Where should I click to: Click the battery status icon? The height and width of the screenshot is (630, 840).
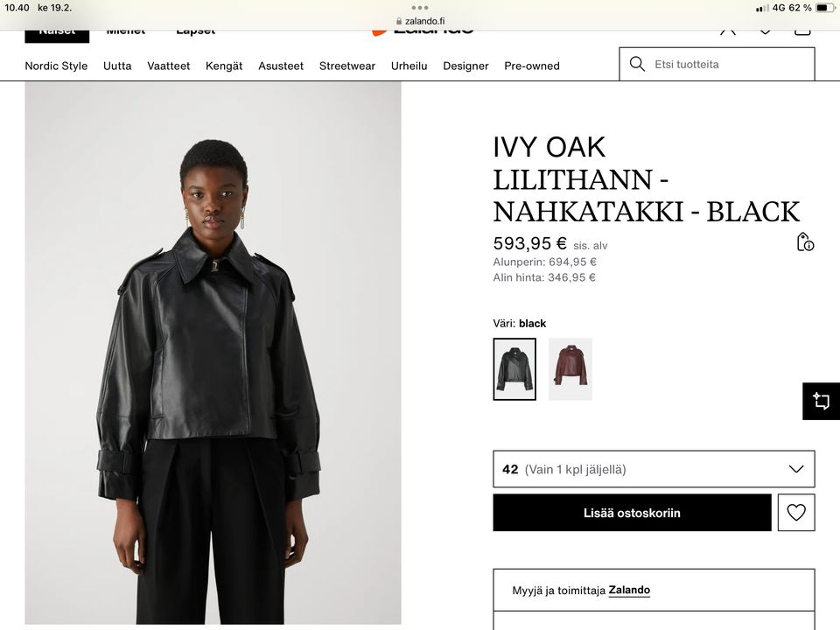pos(825,8)
